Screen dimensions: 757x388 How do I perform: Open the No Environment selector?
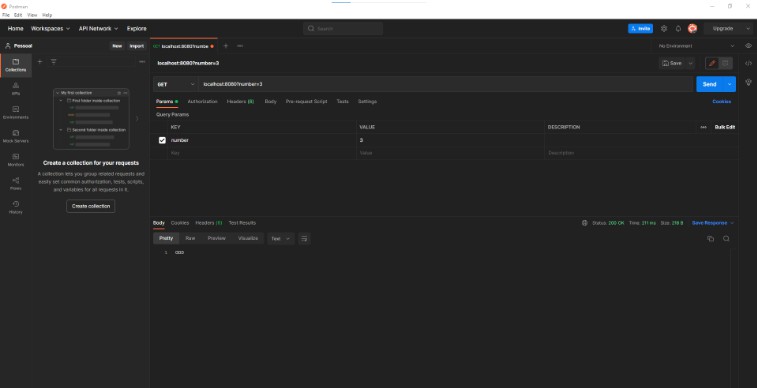[x=696, y=46]
